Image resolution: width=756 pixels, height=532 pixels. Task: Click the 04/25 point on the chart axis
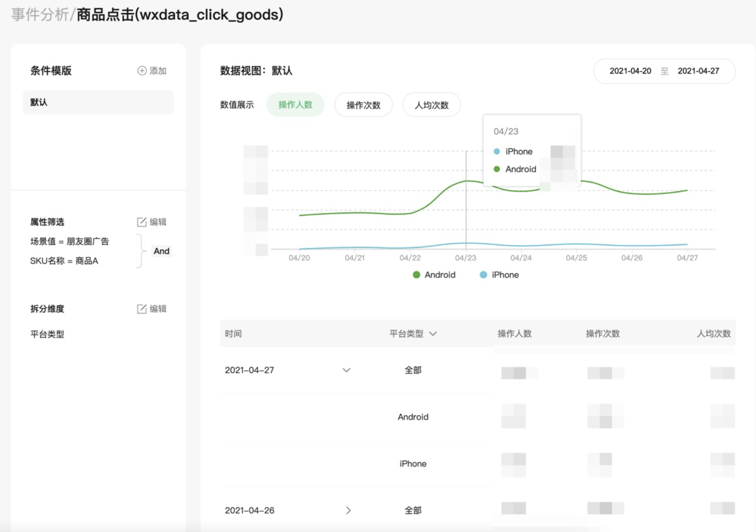click(x=576, y=258)
